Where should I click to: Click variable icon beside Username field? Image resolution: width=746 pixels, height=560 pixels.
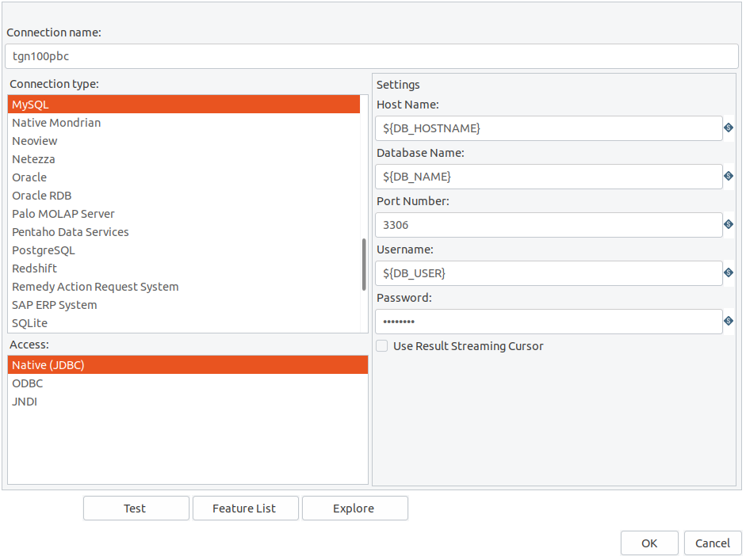[729, 272]
